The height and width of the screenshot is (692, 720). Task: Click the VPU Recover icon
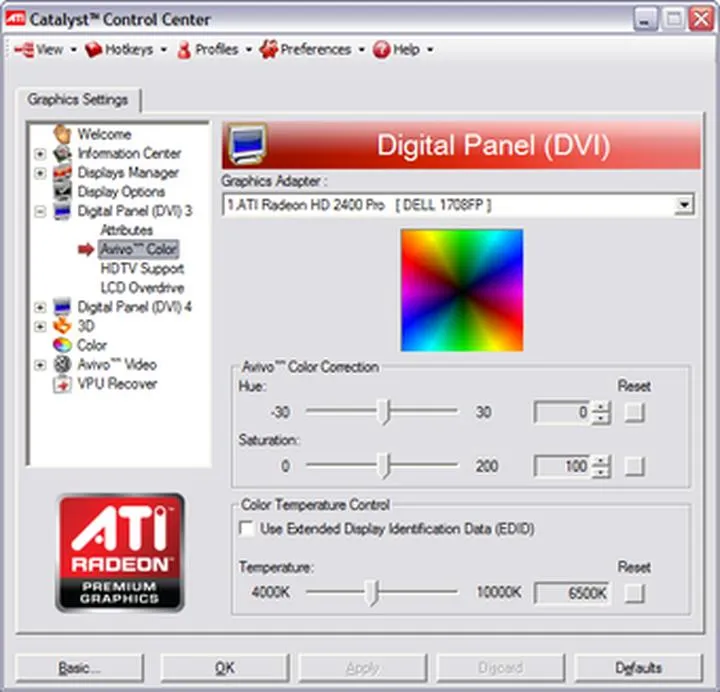[x=62, y=384]
